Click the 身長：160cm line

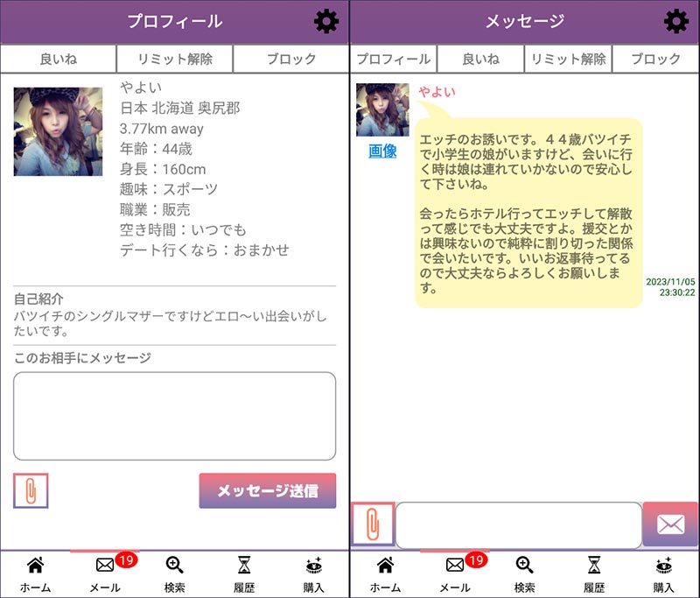pos(163,169)
